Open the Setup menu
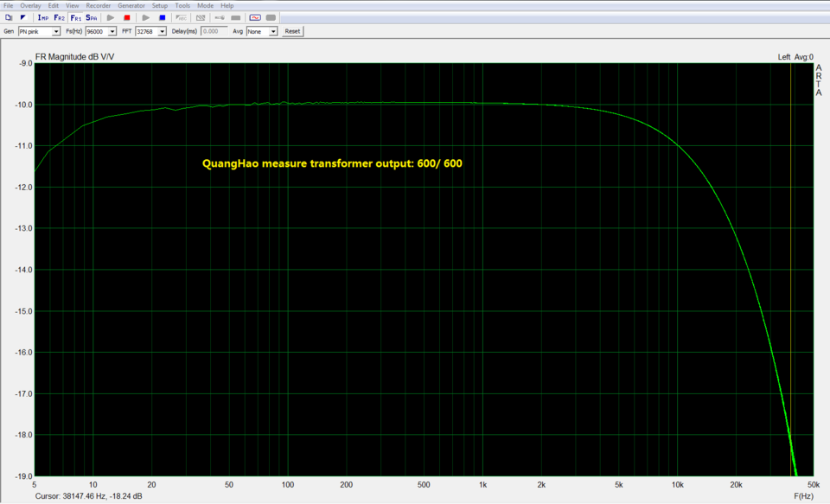The height and width of the screenshot is (504, 830). (160, 5)
